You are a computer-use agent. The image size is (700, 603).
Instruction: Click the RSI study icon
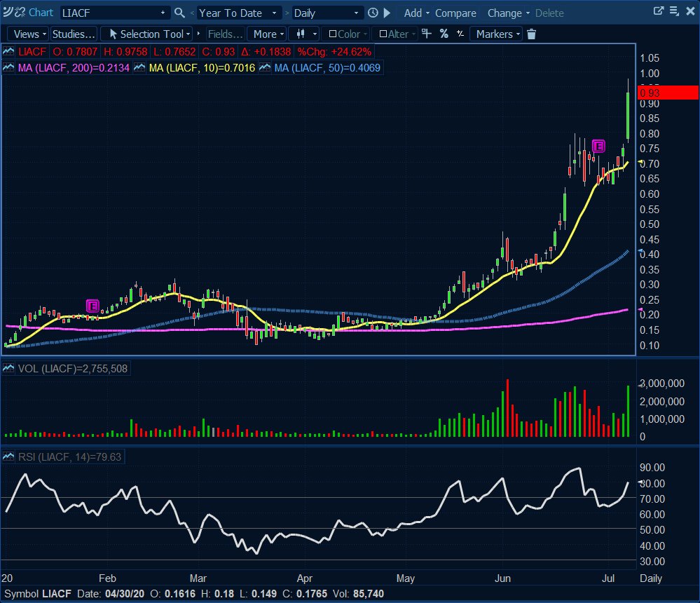8,457
